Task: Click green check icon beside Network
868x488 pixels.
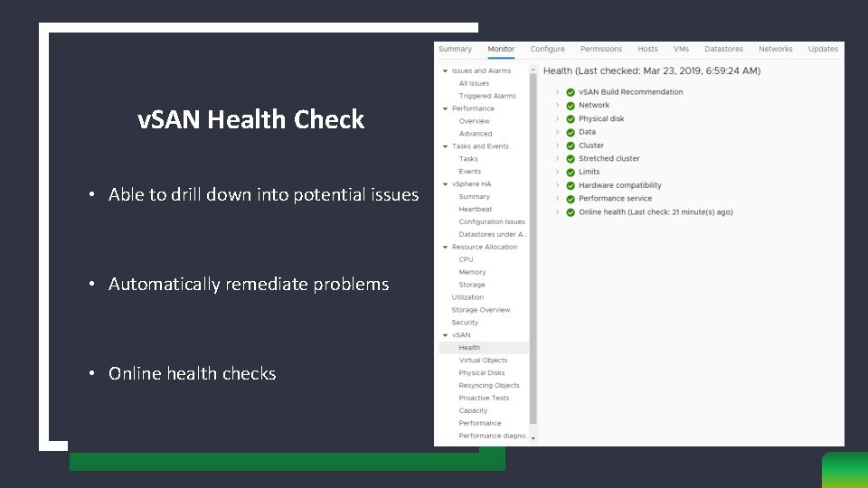Action: (571, 106)
